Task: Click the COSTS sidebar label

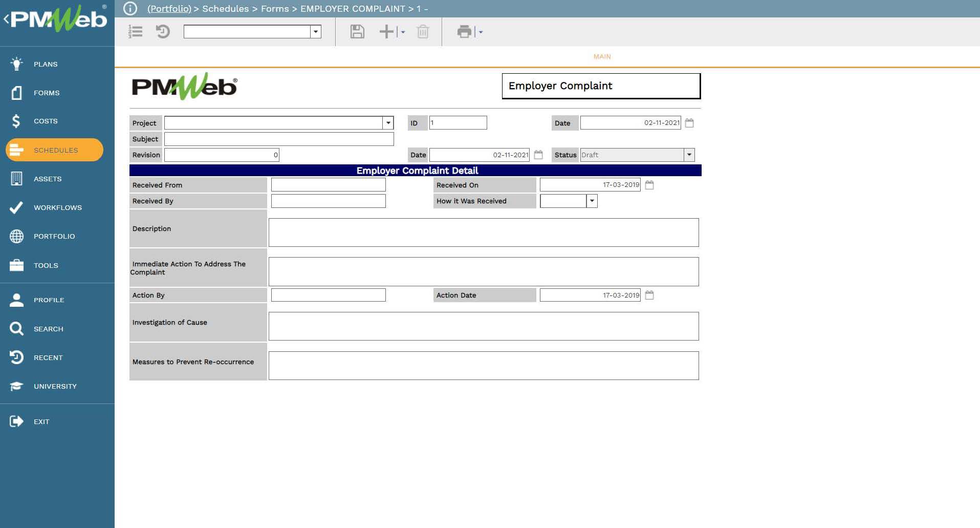Action: pos(46,121)
